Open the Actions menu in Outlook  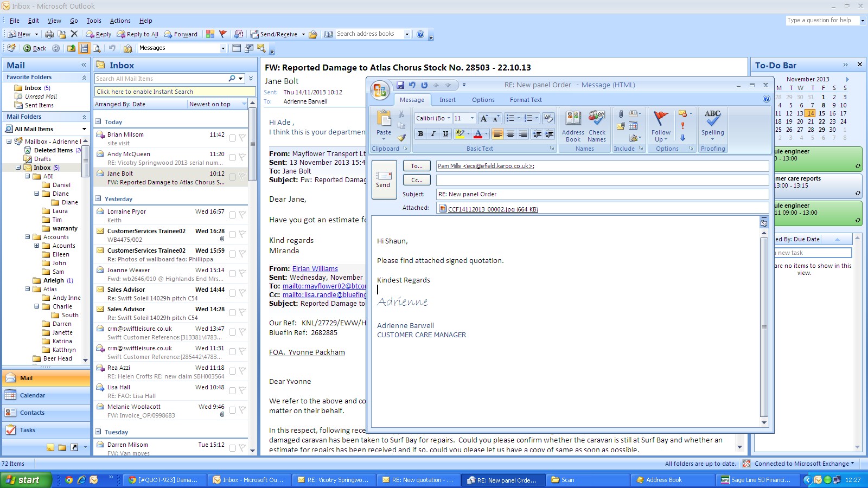coord(120,21)
